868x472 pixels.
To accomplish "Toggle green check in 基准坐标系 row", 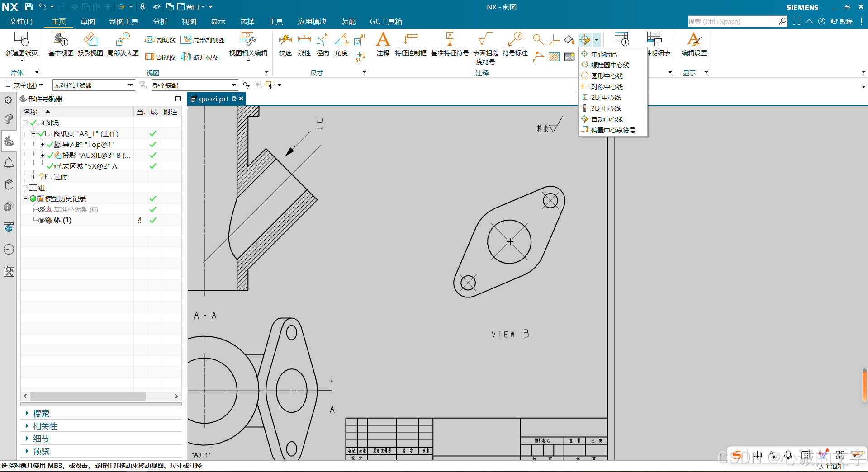I will click(x=153, y=210).
